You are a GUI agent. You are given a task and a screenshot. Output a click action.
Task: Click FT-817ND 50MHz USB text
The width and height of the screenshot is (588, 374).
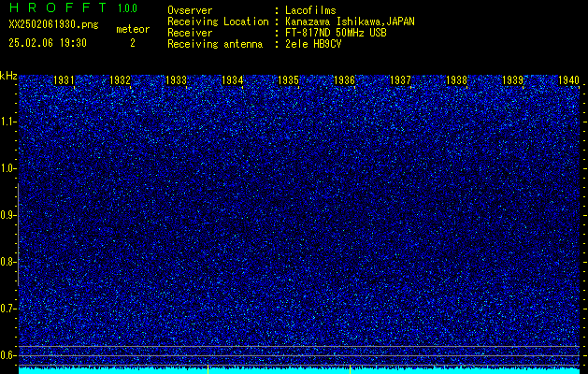pyautogui.click(x=336, y=33)
